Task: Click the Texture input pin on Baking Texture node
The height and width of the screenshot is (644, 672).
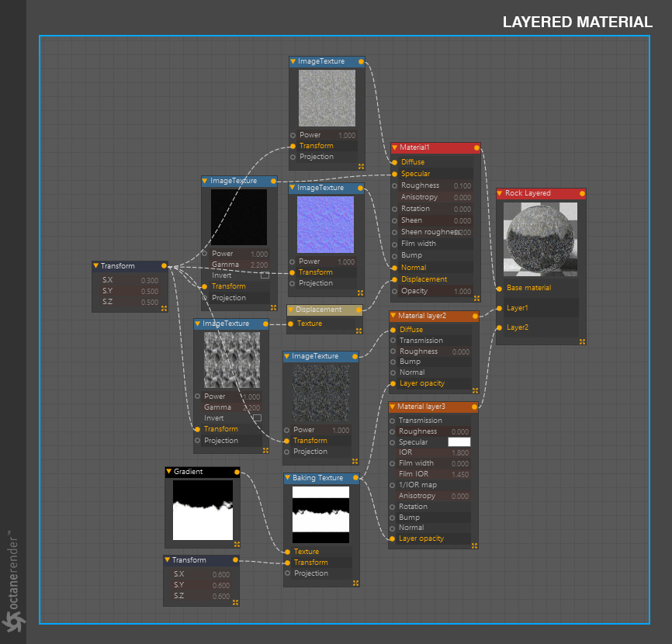Action: [x=287, y=552]
